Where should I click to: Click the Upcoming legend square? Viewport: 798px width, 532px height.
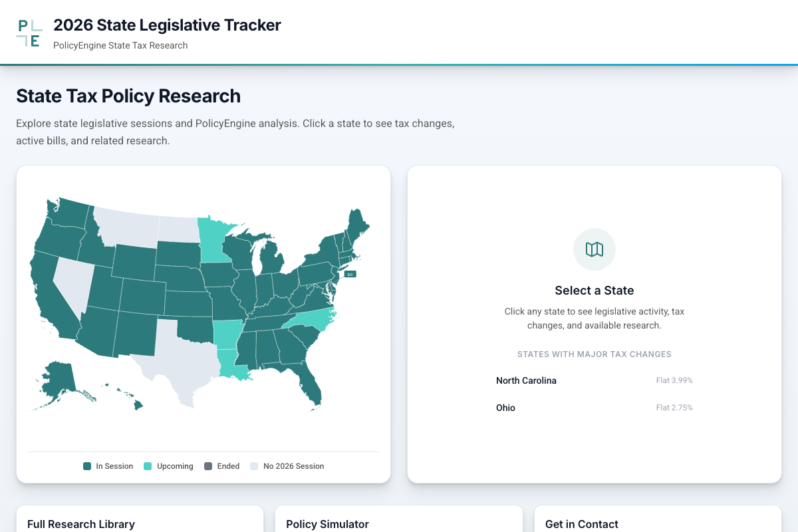[146, 465]
